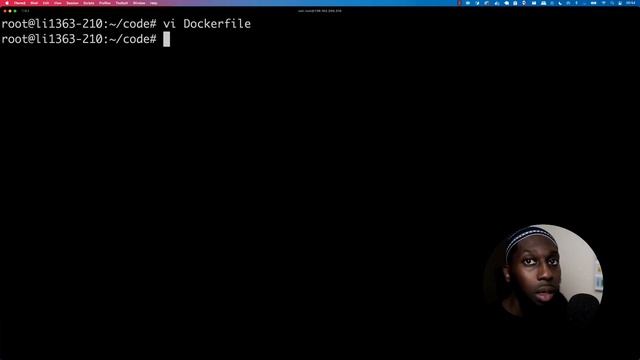
Task: Minimize terminal window with yellow button
Action: [10, 11]
